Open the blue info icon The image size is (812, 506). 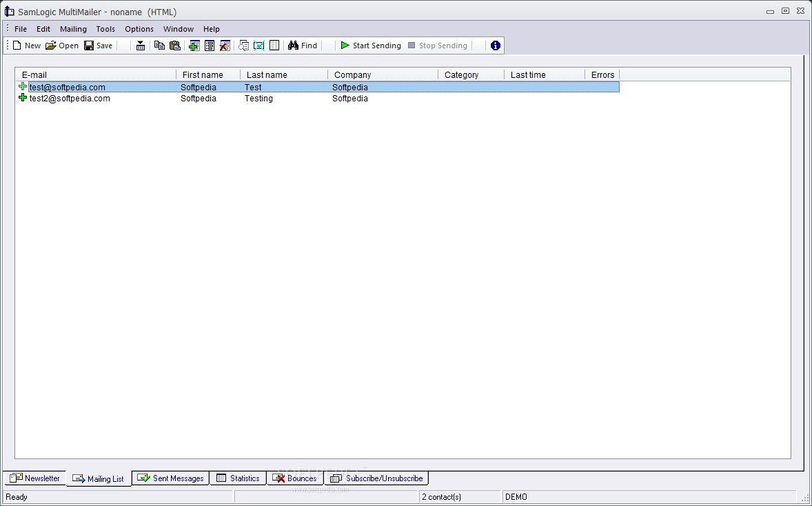pos(496,45)
